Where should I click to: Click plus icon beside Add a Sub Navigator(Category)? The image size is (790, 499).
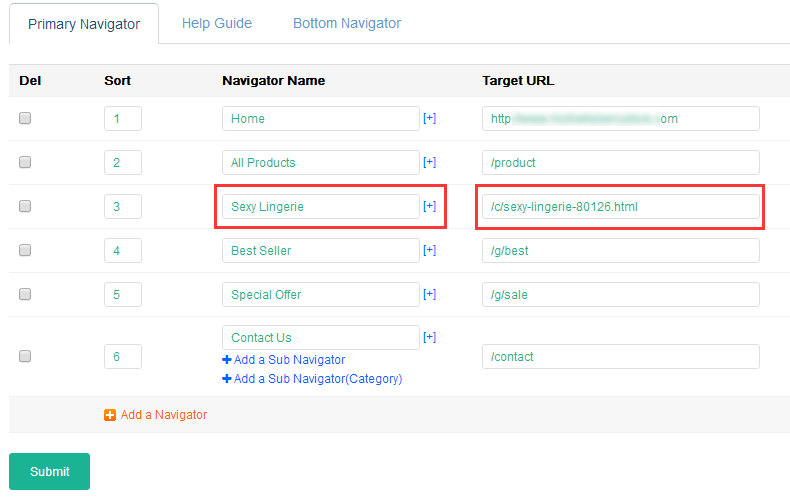click(227, 379)
